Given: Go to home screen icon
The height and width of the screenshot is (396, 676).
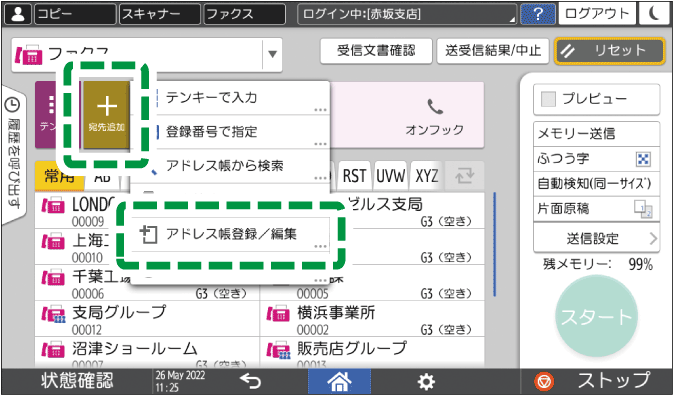Looking at the screenshot, I should pos(339,381).
